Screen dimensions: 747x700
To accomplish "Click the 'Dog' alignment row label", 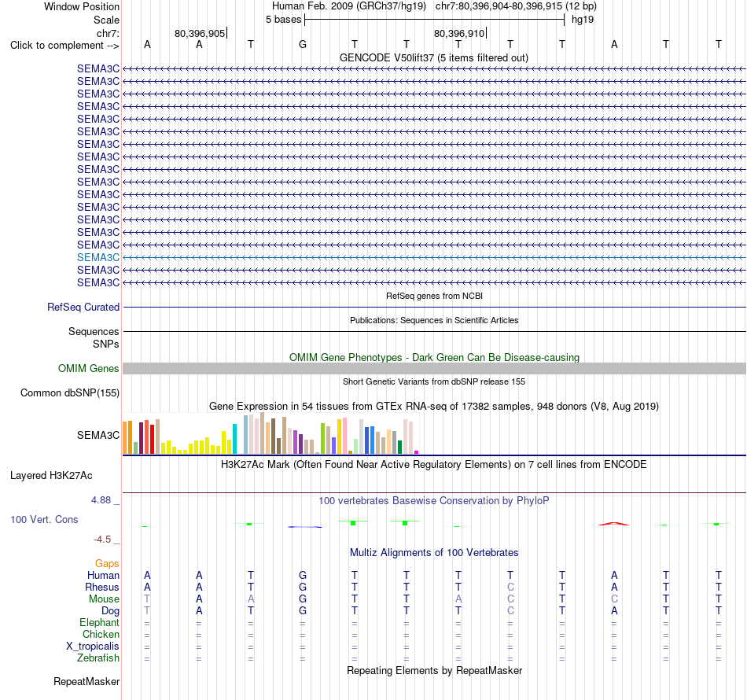I will (x=110, y=611).
